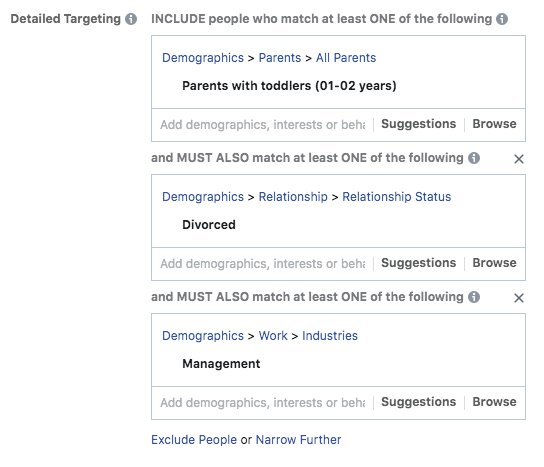Click info icon on first MUST ALSO match heading
544x467 pixels.
point(474,158)
